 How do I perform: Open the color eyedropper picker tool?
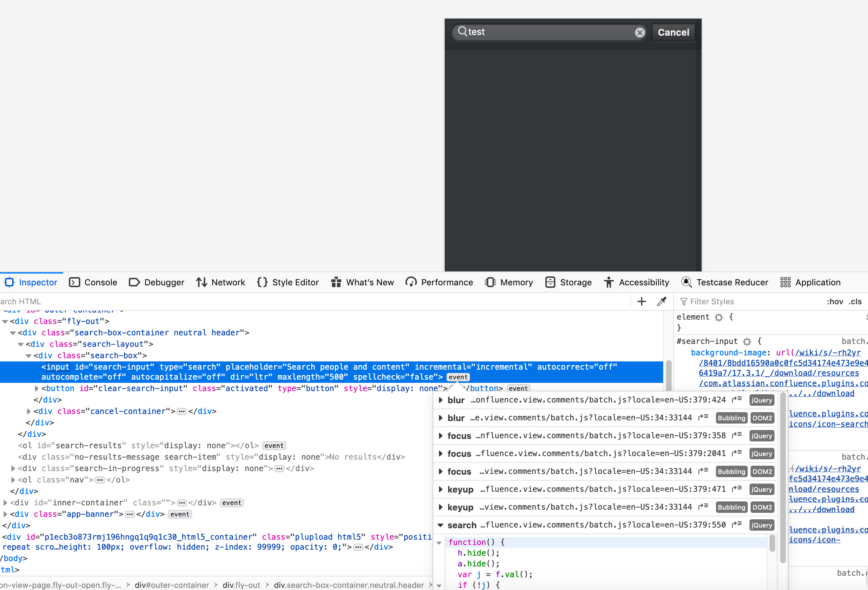click(662, 301)
